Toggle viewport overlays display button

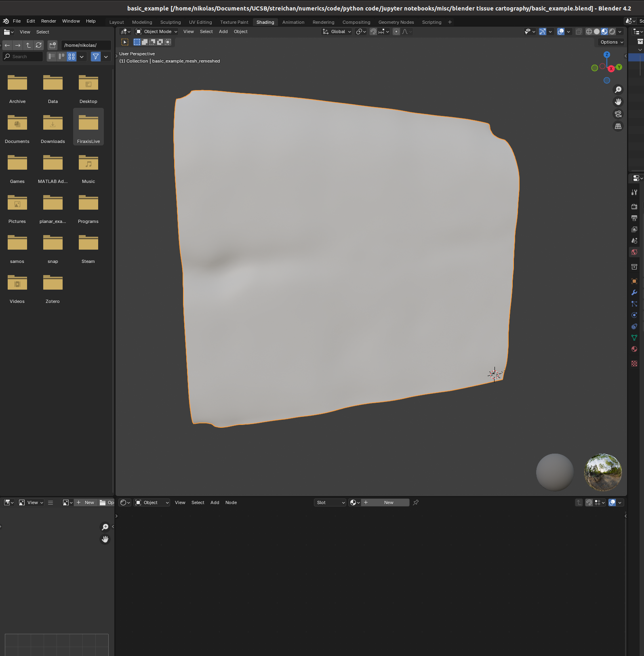[561, 32]
